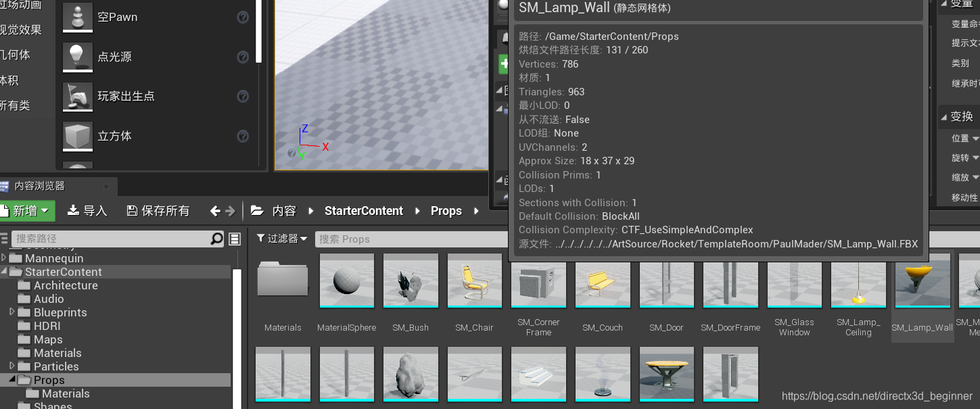
Task: Collapse the 变量 variable section
Action: point(944,3)
